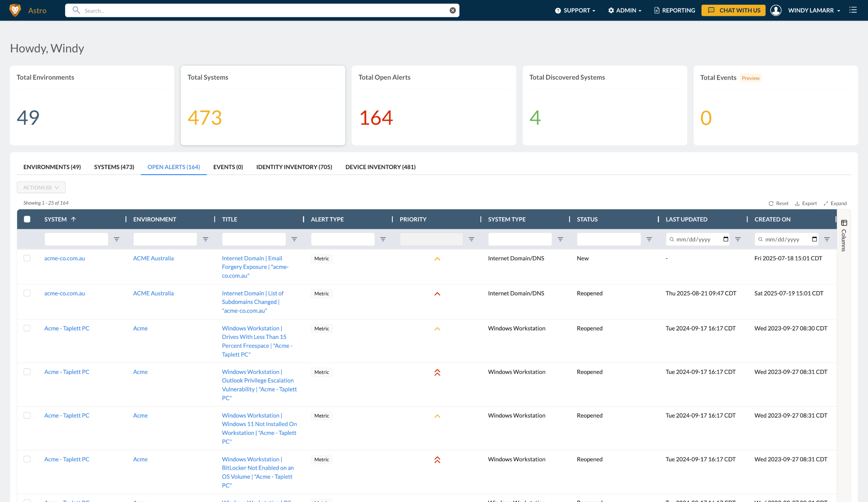
Task: Expand the Admin menu dropdown
Action: [625, 10]
